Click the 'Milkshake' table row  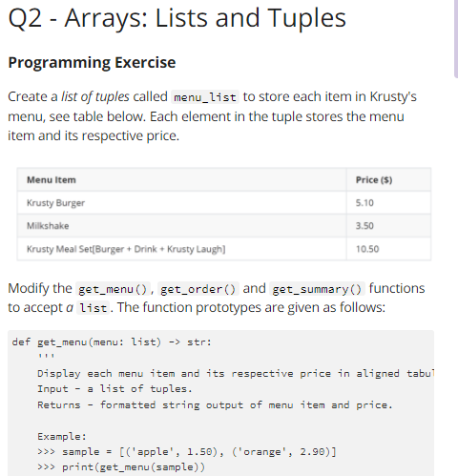(x=224, y=226)
